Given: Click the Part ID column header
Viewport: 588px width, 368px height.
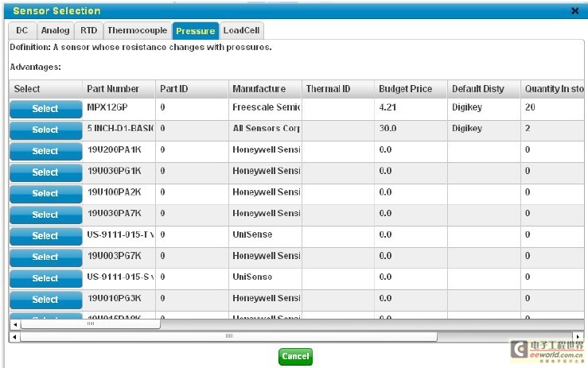Looking at the screenshot, I should tap(192, 89).
